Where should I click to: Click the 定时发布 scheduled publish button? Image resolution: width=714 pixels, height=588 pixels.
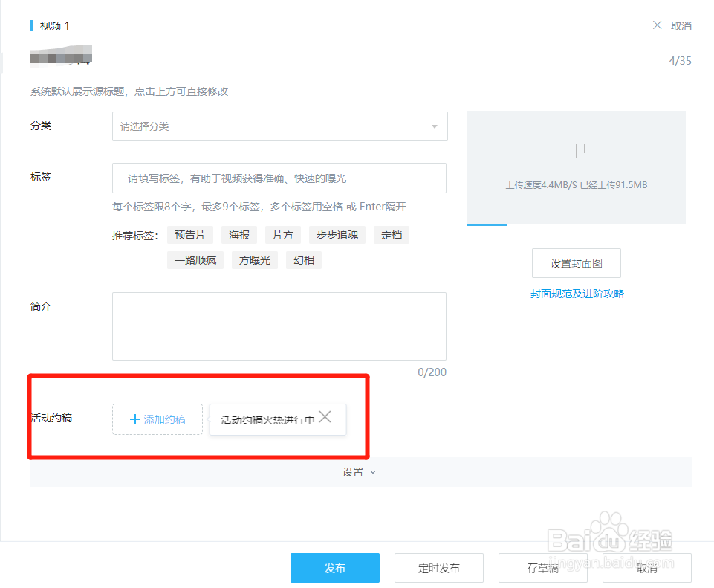(438, 568)
